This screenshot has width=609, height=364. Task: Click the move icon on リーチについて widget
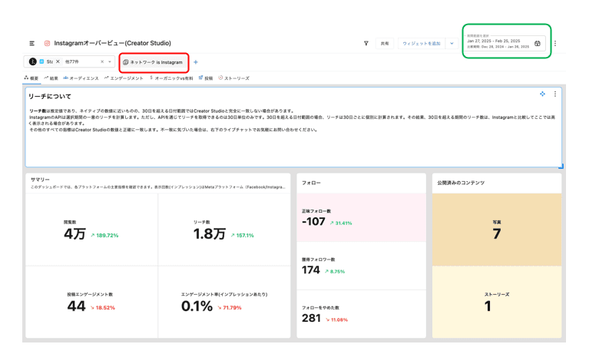tap(542, 94)
